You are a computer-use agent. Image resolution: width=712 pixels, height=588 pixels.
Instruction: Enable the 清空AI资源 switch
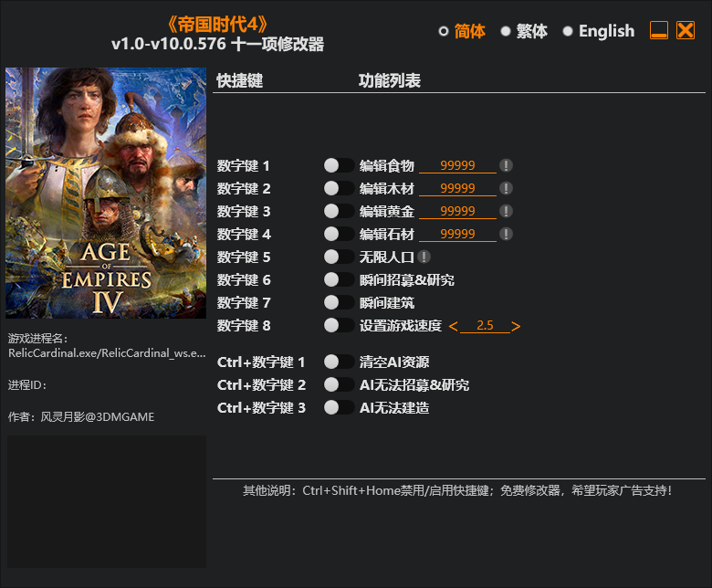(339, 362)
